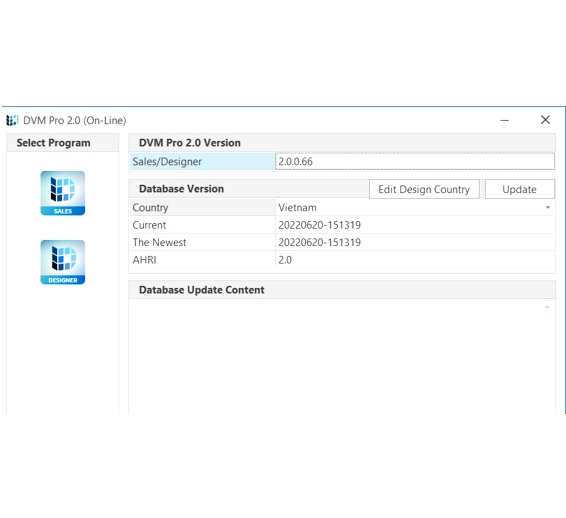Click the Edit Design Country button

(x=424, y=189)
